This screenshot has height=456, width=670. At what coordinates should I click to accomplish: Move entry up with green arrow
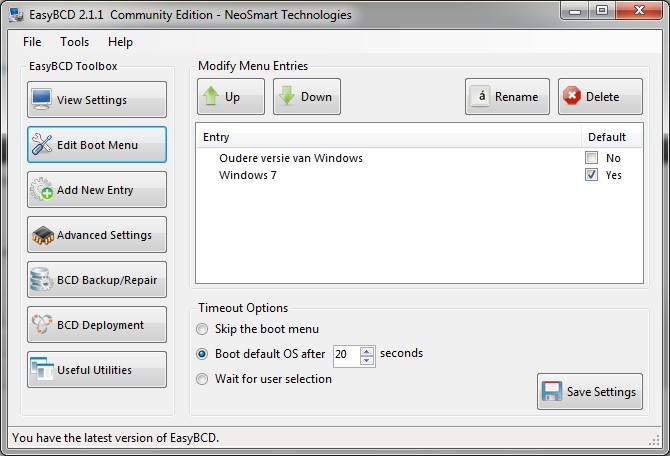(211, 96)
